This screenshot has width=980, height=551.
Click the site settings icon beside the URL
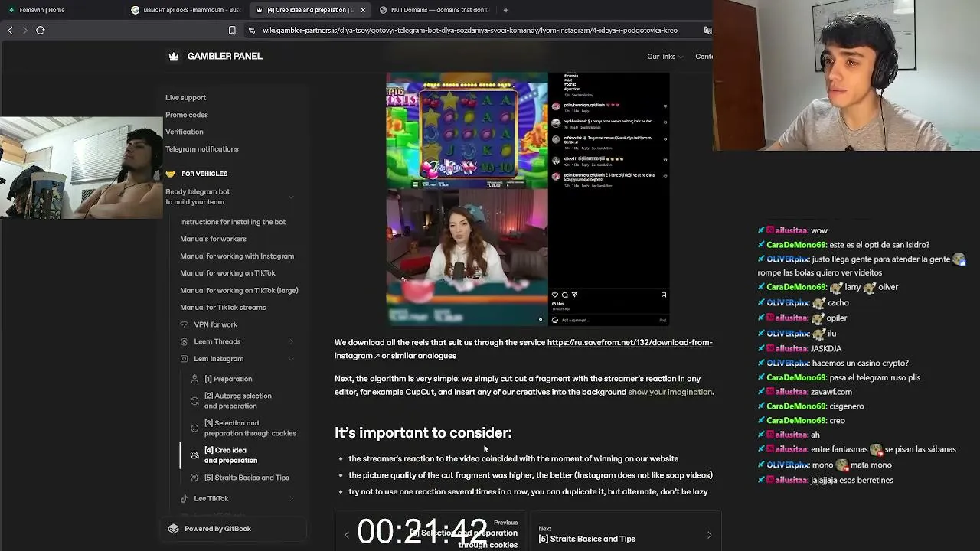(x=252, y=30)
